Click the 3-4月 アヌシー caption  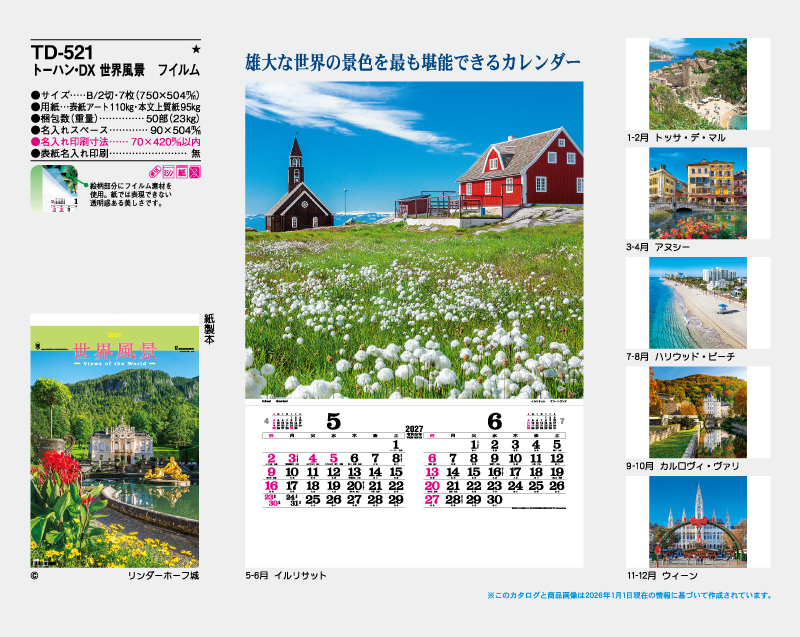coord(658,247)
